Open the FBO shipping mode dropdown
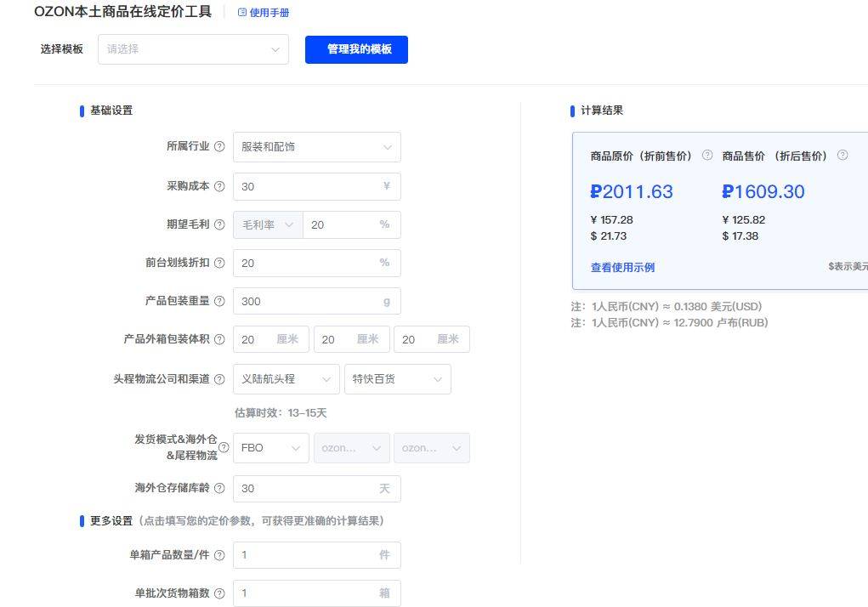 click(270, 448)
